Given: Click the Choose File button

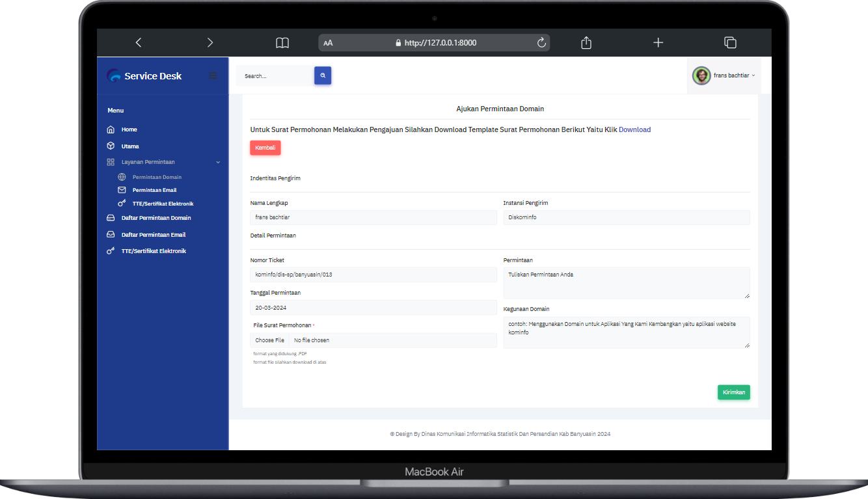Looking at the screenshot, I should tap(269, 340).
